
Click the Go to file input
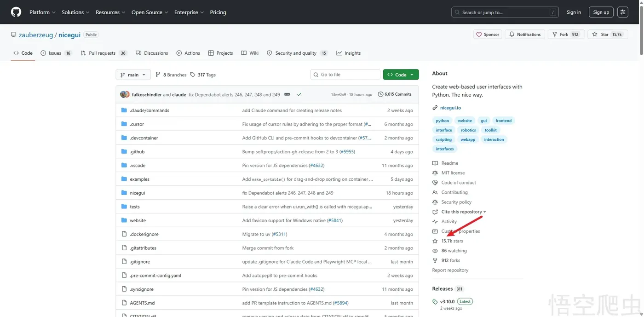pos(345,75)
